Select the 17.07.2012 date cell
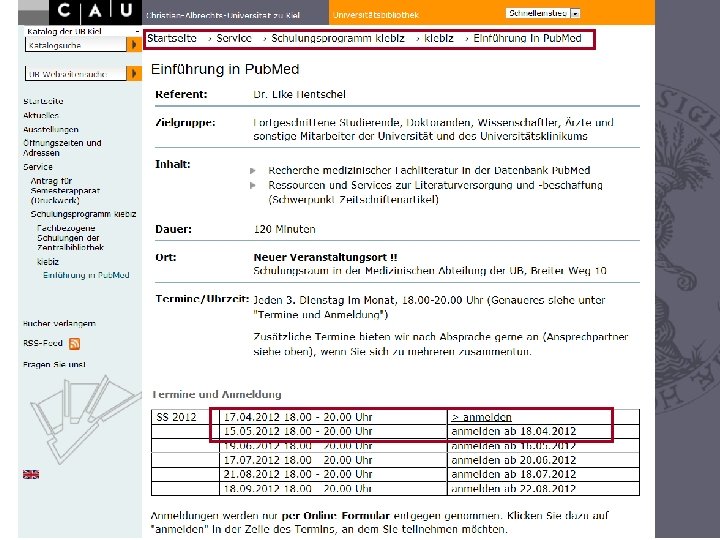 point(333,460)
